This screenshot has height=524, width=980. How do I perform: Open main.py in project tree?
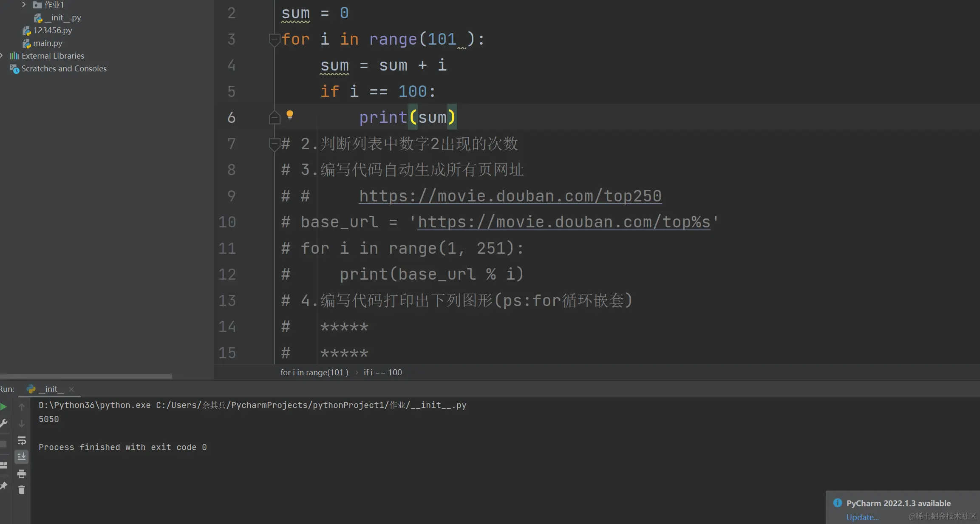point(48,43)
